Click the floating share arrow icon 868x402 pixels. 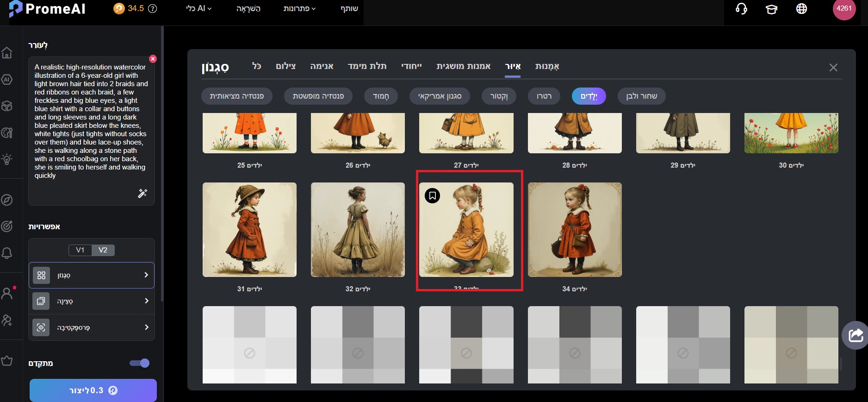[x=856, y=335]
